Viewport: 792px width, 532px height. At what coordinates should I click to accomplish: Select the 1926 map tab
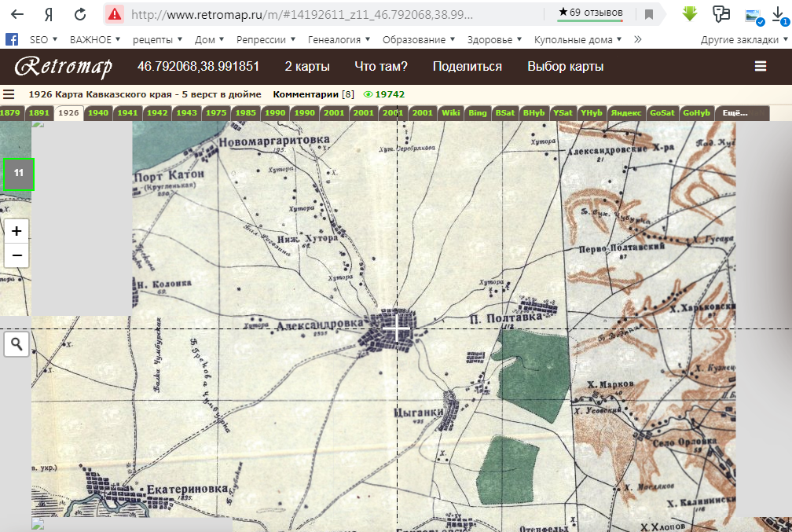coord(68,113)
